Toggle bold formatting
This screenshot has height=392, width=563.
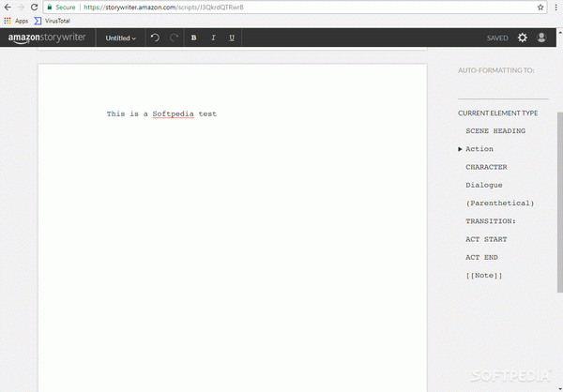pyautogui.click(x=194, y=38)
